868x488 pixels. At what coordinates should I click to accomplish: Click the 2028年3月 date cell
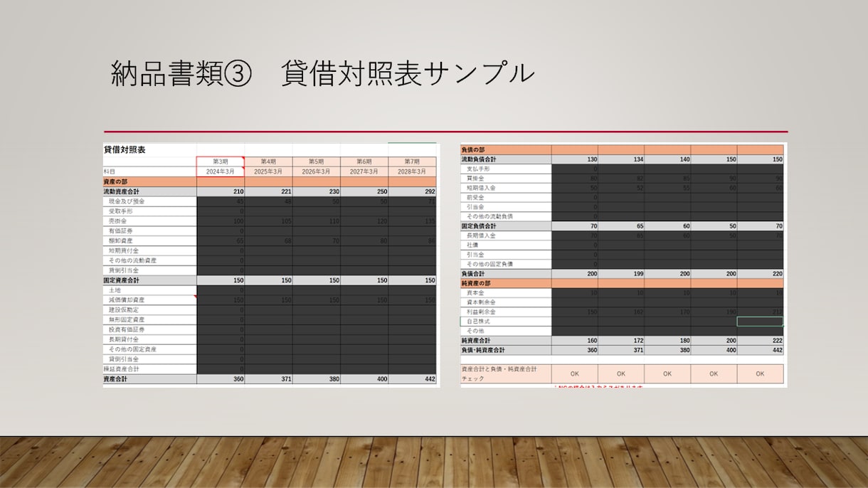(412, 171)
